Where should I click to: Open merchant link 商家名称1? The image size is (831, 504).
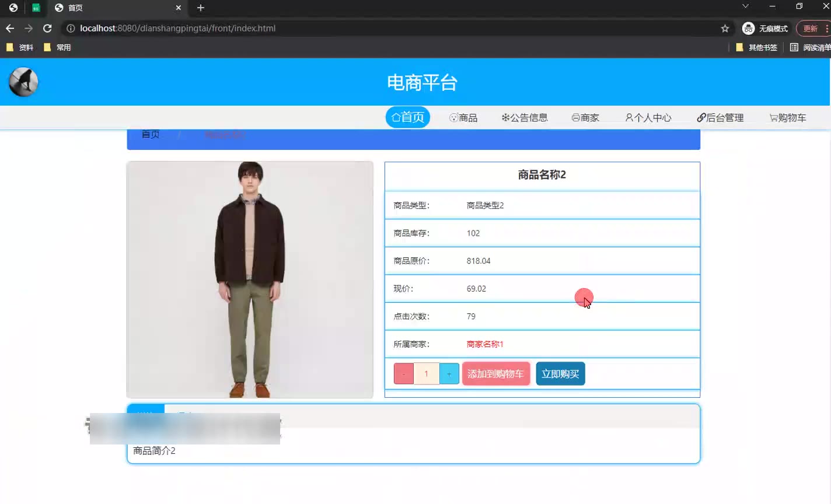click(484, 344)
